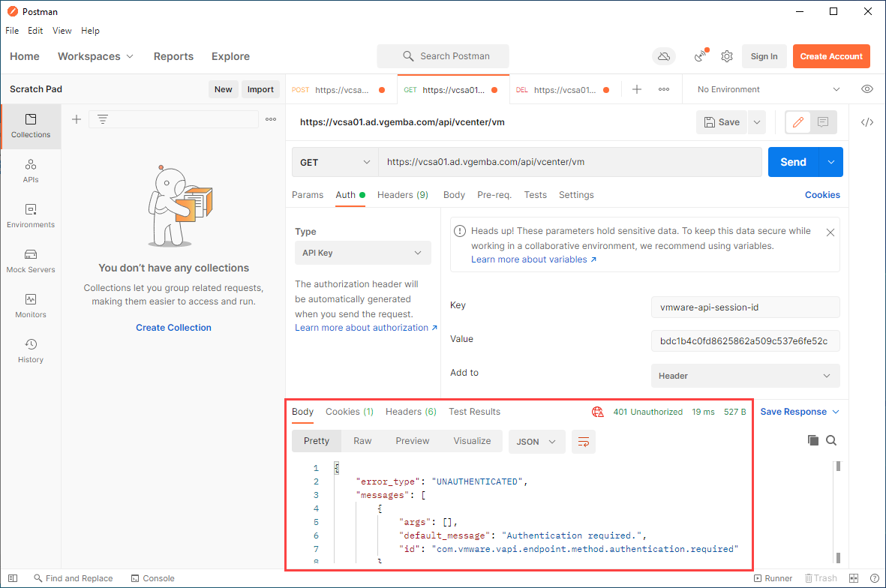Open the two-pane view icon in status bar
886x588 pixels.
[x=854, y=578]
